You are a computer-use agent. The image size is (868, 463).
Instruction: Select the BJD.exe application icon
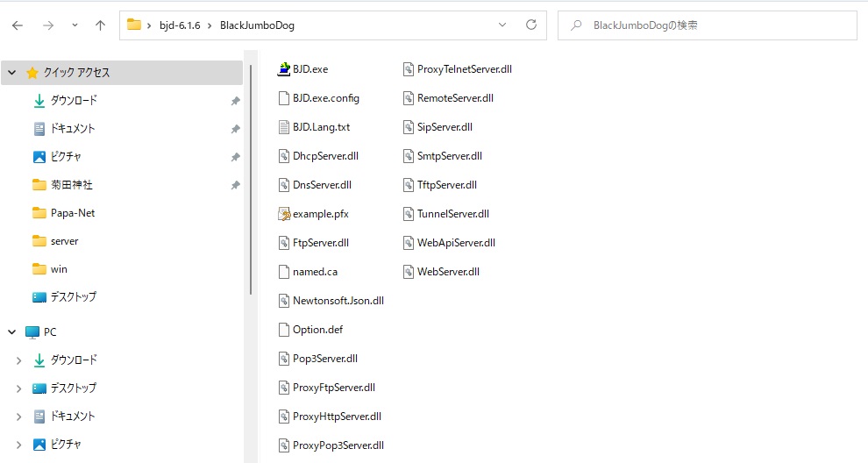283,69
